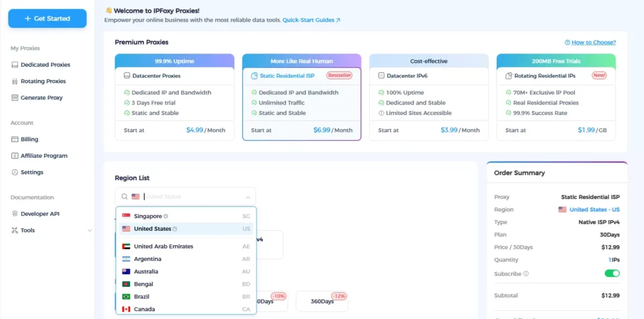Expand the Tools sidebar menu chevron
This screenshot has height=319, width=644.
89,230
